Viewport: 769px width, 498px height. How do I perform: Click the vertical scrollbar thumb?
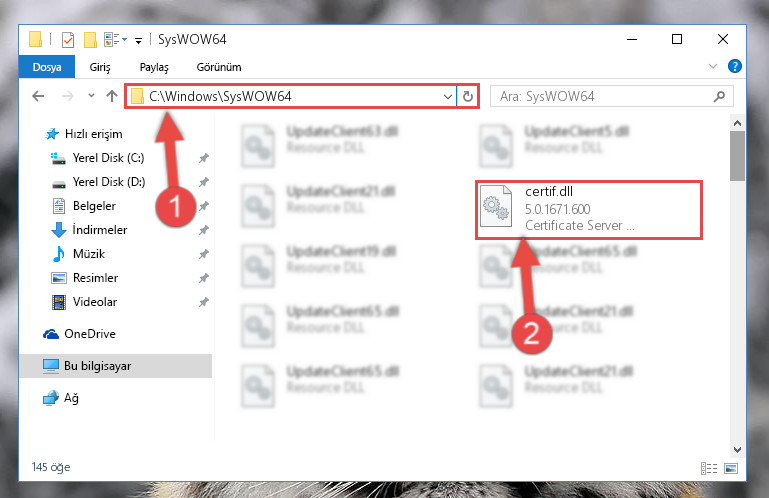click(x=737, y=156)
